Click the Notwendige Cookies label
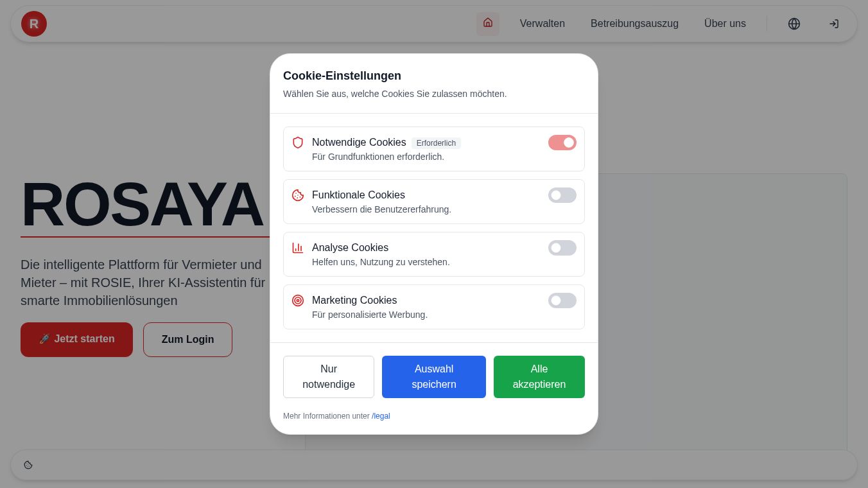This screenshot has width=868, height=488. point(359,143)
